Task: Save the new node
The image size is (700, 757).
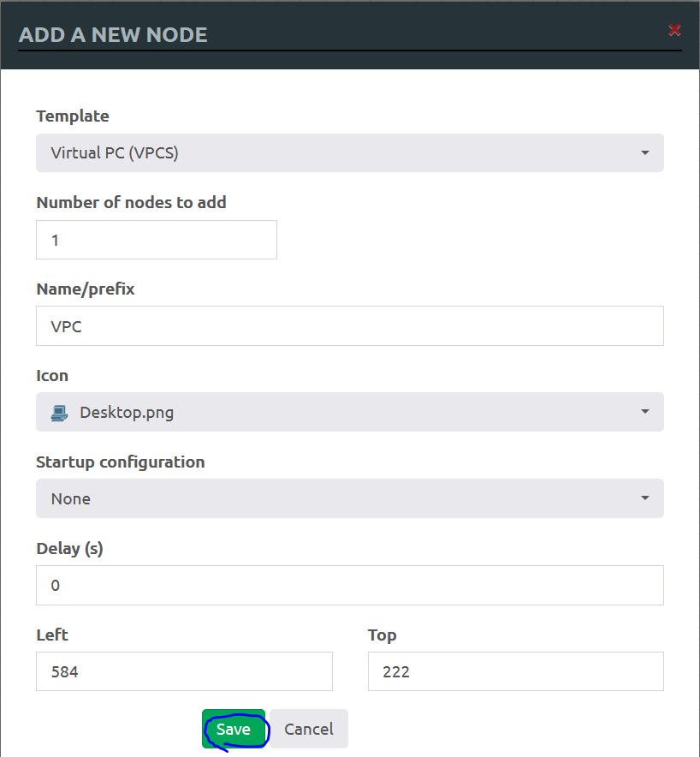Action: [x=234, y=729]
